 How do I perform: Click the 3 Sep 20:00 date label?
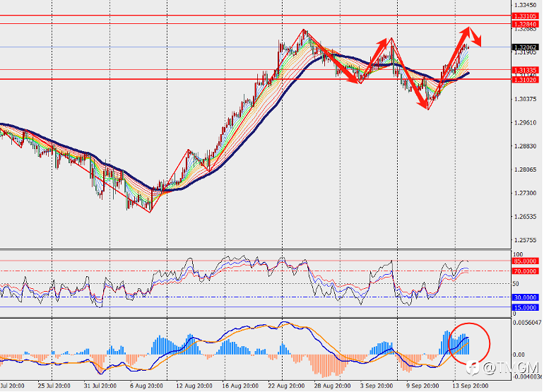(x=377, y=386)
